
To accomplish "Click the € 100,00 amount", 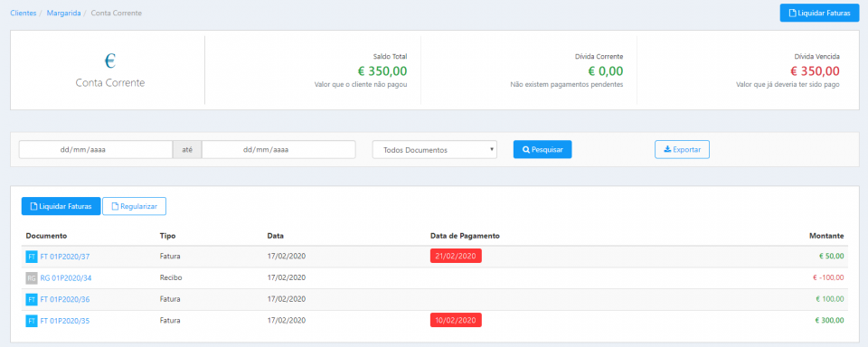I will [830, 299].
